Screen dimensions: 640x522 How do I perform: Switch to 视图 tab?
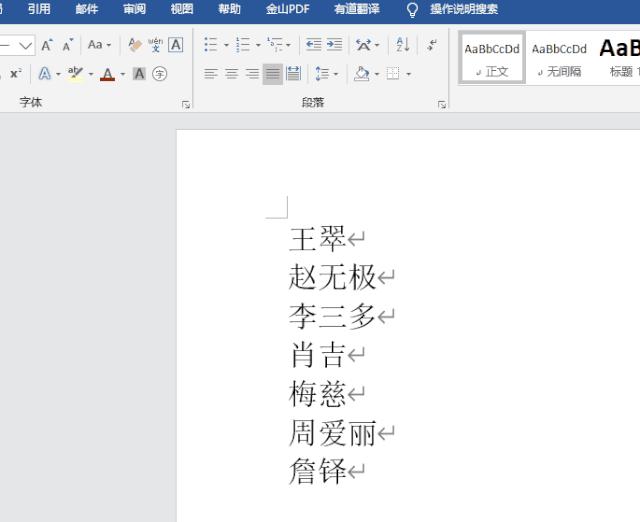(182, 9)
